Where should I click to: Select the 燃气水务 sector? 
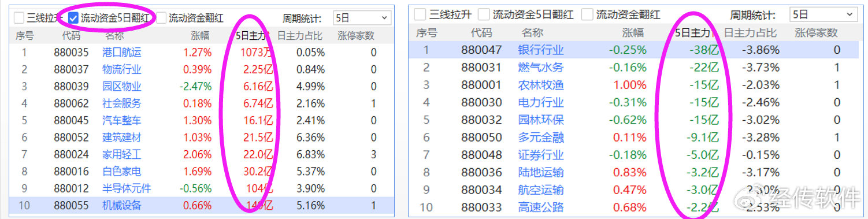(541, 68)
